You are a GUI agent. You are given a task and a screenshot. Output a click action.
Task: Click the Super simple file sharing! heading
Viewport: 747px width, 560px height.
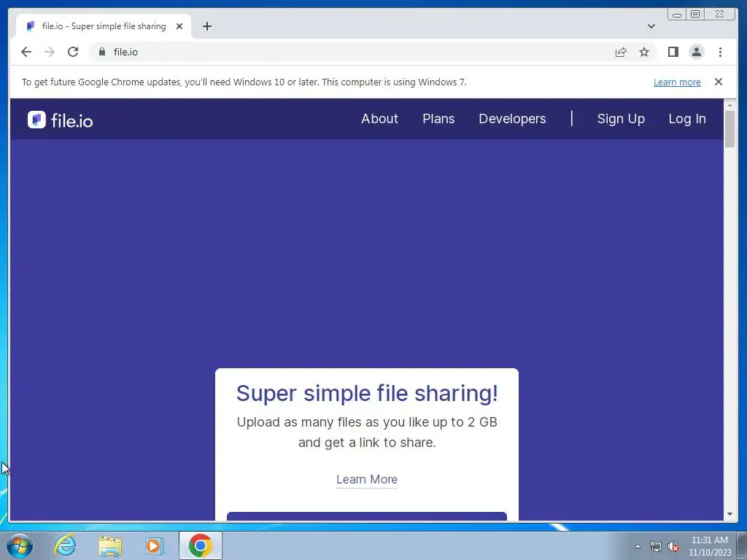367,393
